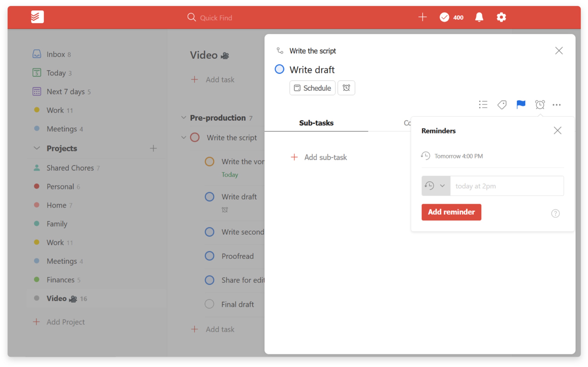Open the labels tag icon
The image size is (588, 367).
pyautogui.click(x=502, y=105)
